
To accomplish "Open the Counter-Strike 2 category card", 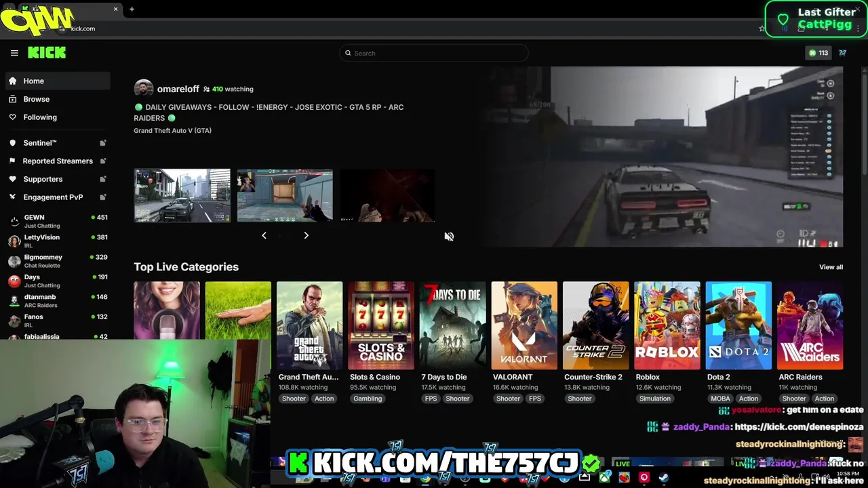I will pyautogui.click(x=595, y=325).
